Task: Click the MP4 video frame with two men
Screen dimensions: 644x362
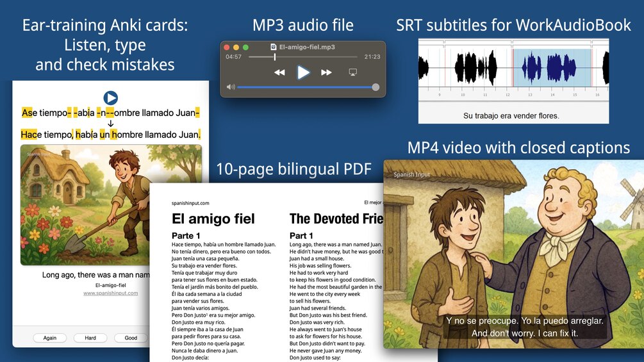Action: tap(513, 254)
